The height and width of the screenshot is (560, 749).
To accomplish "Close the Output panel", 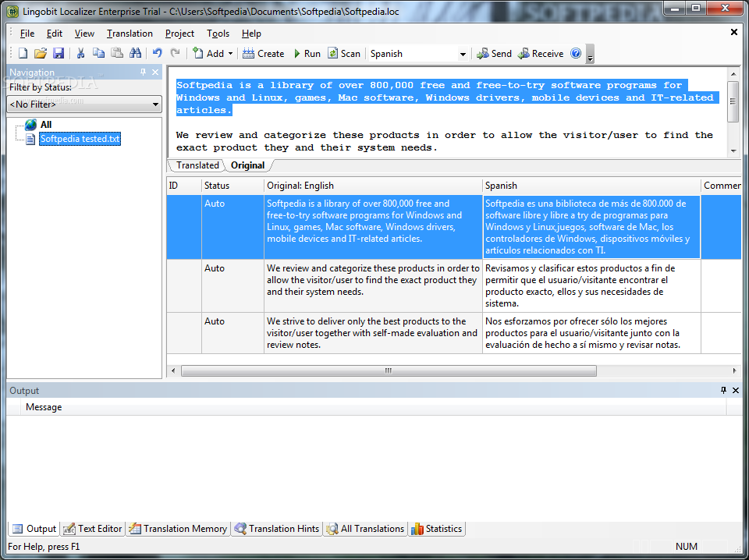I will point(736,391).
